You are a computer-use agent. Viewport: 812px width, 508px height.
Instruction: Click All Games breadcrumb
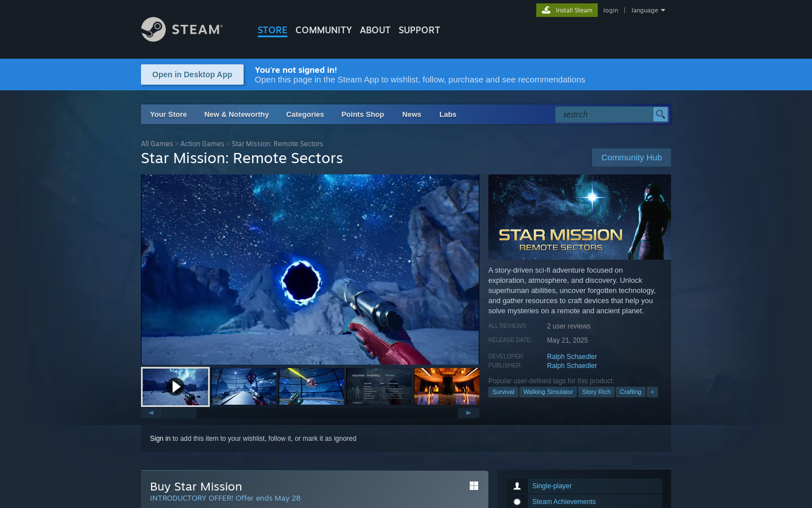coord(157,144)
